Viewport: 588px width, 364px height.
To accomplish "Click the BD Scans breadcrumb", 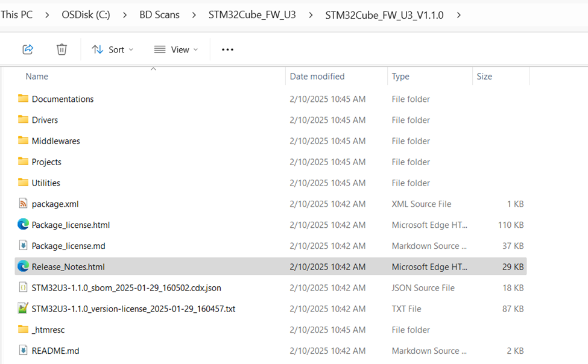I will (x=159, y=15).
